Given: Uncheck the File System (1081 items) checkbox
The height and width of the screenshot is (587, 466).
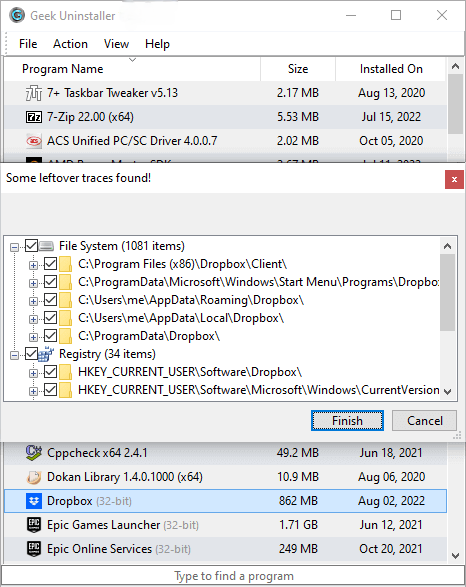Looking at the screenshot, I should [31, 246].
